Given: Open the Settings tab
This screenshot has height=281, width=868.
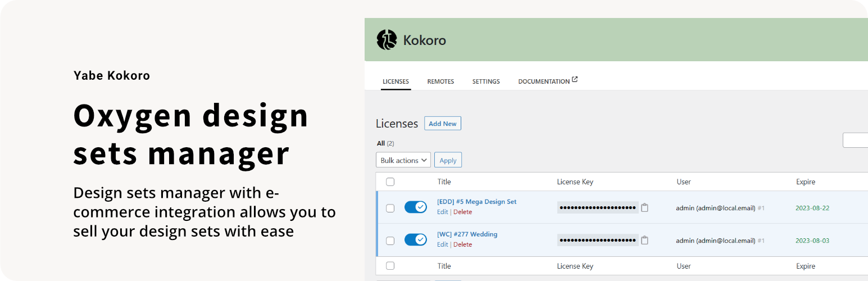Looking at the screenshot, I should [x=486, y=81].
